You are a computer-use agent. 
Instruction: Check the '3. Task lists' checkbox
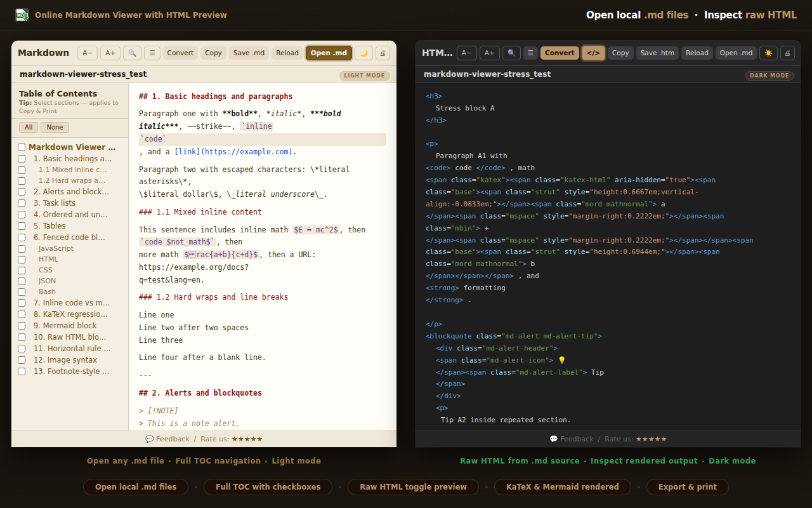point(22,203)
